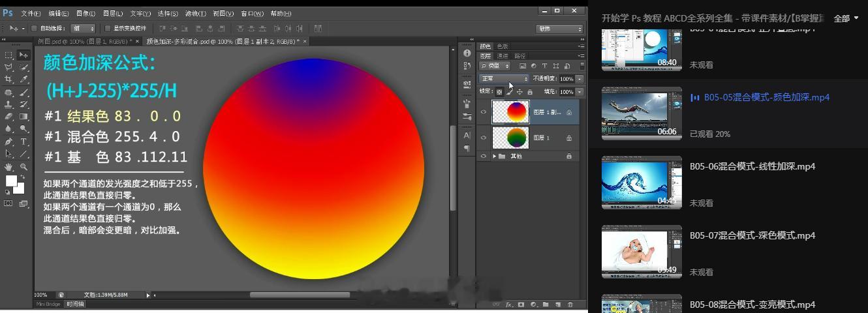Choose the Hand tool

click(x=9, y=167)
